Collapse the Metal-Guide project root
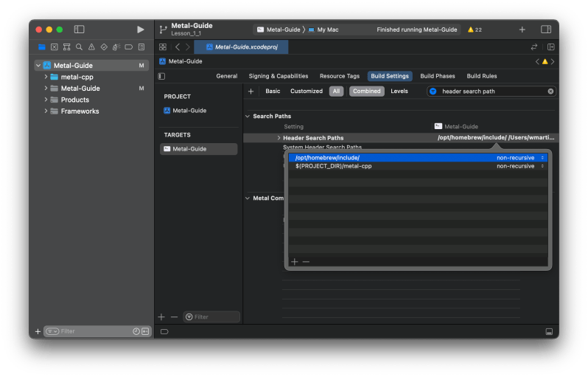Image resolution: width=588 pixels, height=377 pixels. click(38, 66)
